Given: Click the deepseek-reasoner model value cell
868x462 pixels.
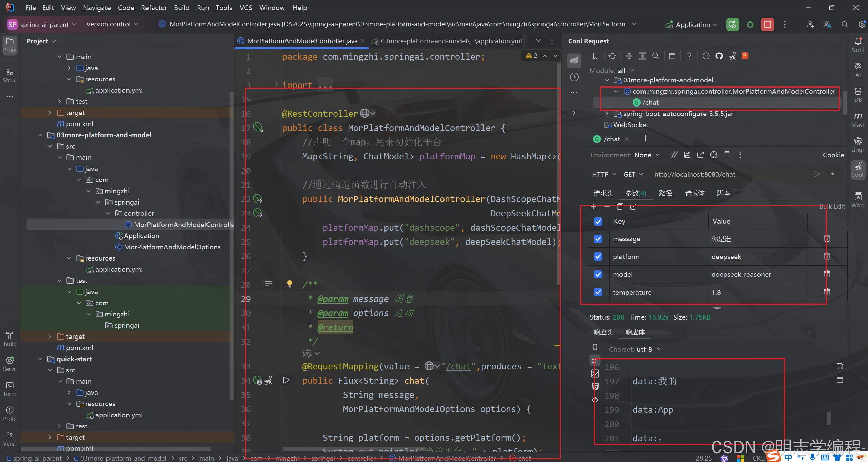Looking at the screenshot, I should pos(757,274).
